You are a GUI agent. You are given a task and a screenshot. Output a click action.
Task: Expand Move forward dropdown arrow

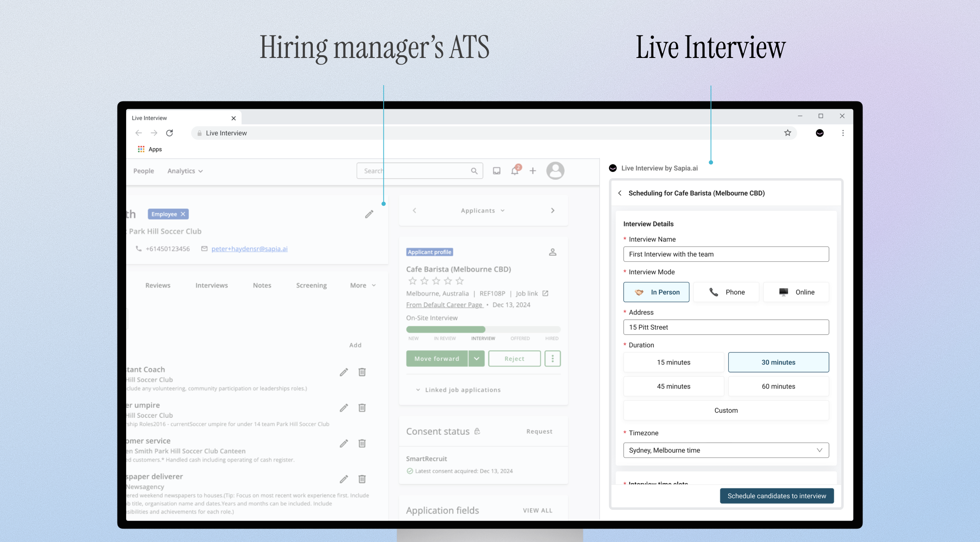476,359
